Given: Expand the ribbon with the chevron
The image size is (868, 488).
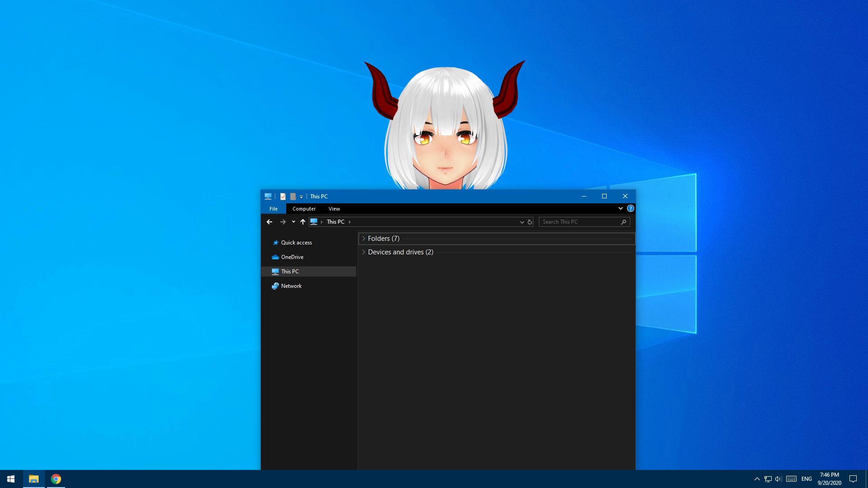Looking at the screenshot, I should [x=621, y=208].
